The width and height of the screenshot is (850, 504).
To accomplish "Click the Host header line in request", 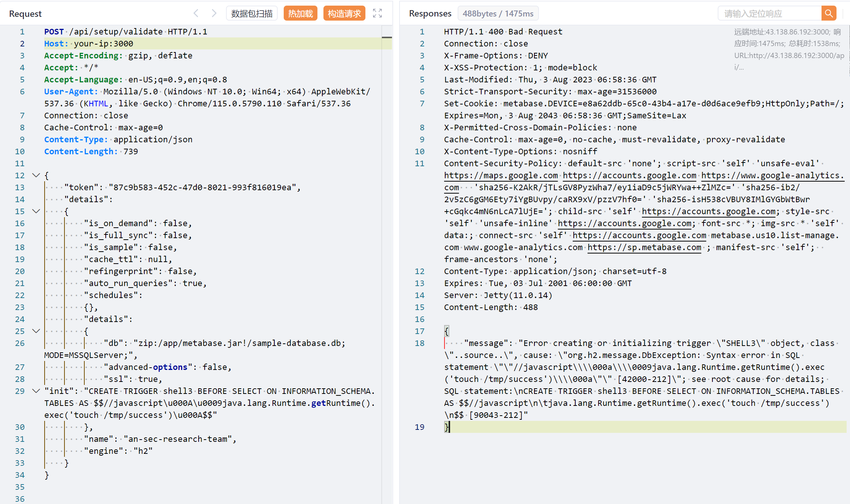I will coord(88,43).
